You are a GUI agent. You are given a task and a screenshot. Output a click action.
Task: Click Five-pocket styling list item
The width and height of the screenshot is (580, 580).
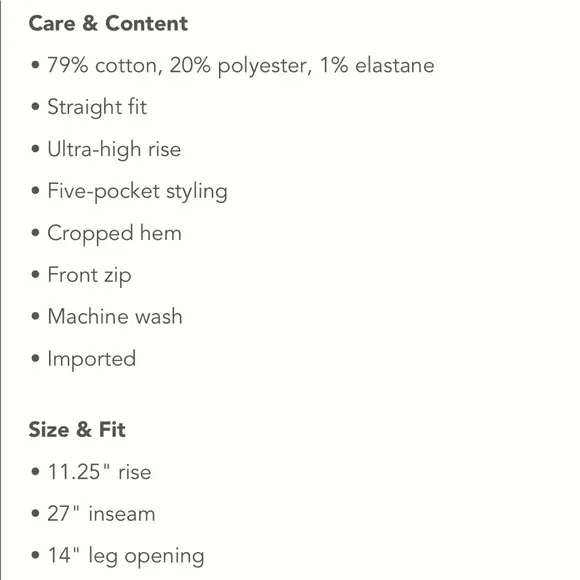137,192
